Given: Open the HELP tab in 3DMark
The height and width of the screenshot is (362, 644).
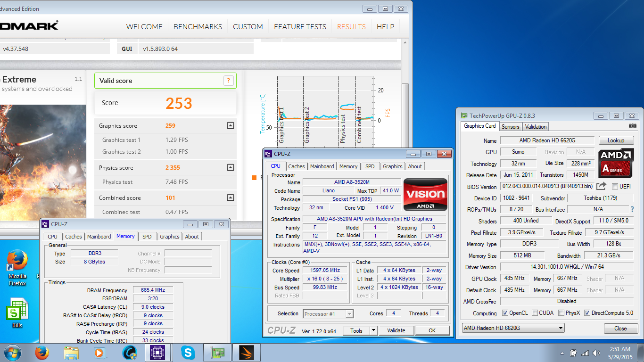Looking at the screenshot, I should (x=385, y=26).
